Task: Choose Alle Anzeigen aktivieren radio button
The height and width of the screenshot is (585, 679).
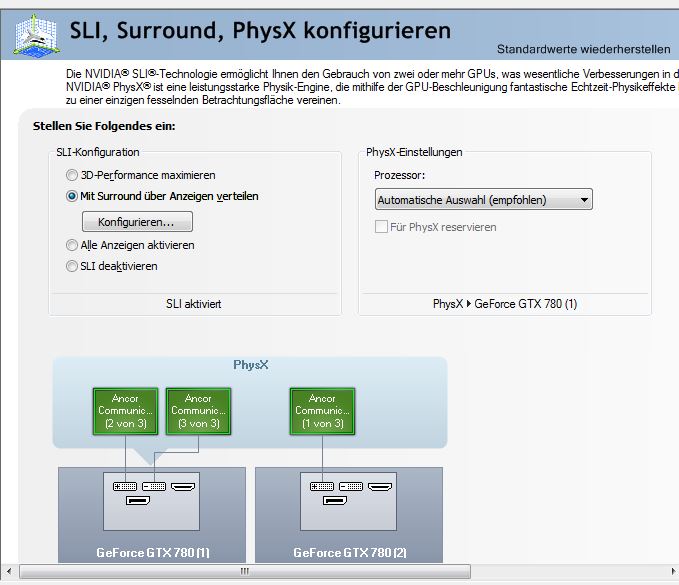Action: [x=72, y=245]
